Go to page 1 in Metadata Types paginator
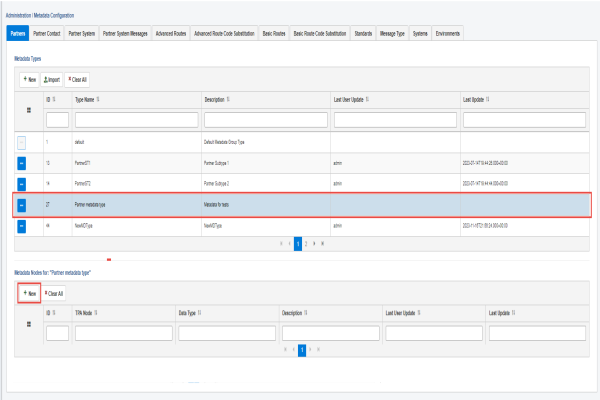Screen dimensions: 600x400 point(297,243)
